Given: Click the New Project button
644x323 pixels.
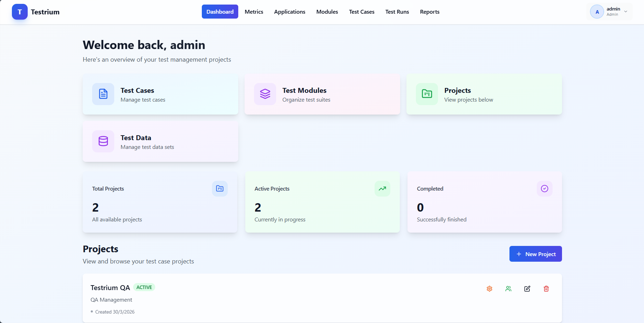Looking at the screenshot, I should [x=535, y=254].
